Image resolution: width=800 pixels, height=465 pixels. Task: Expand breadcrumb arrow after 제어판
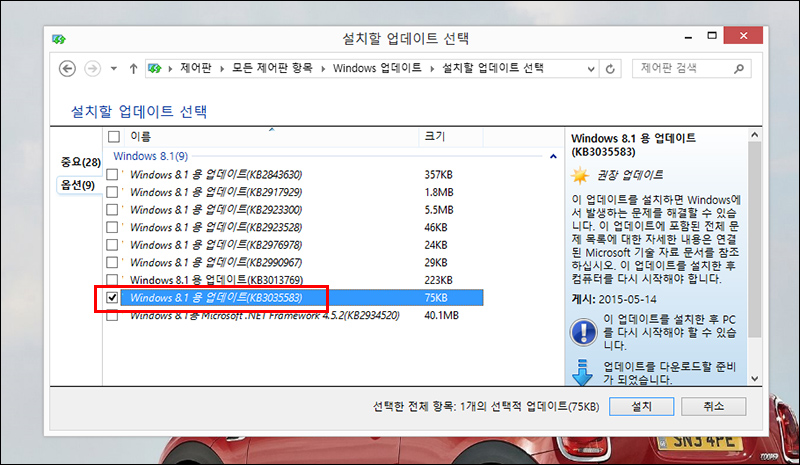(222, 69)
